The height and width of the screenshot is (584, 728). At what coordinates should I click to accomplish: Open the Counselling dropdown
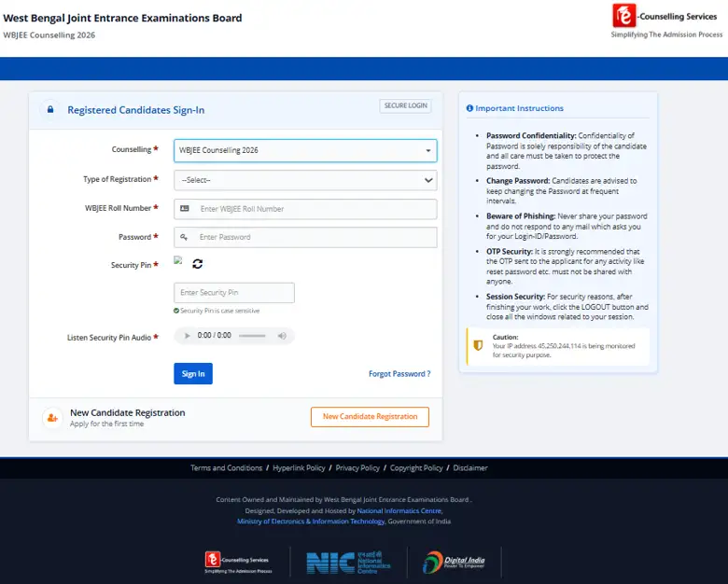click(305, 150)
